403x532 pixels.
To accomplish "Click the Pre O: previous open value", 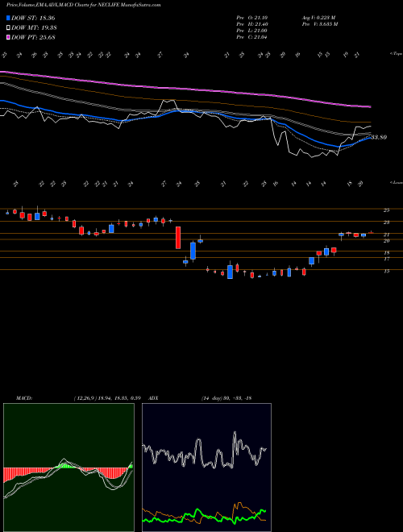I will point(252,17).
